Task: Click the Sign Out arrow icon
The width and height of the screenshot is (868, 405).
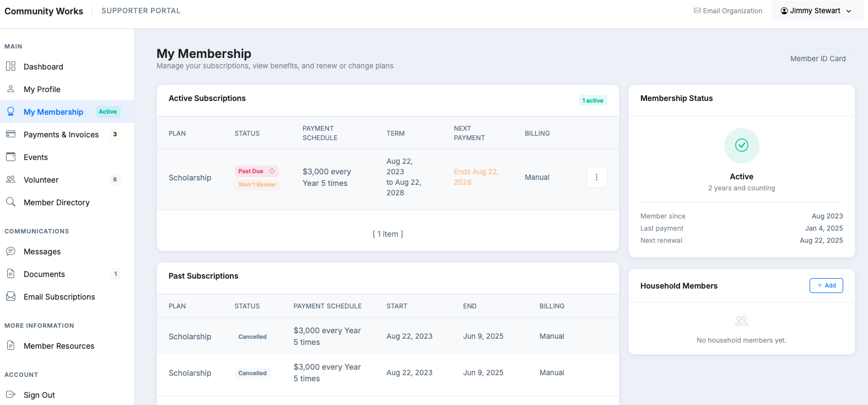Action: click(10, 395)
